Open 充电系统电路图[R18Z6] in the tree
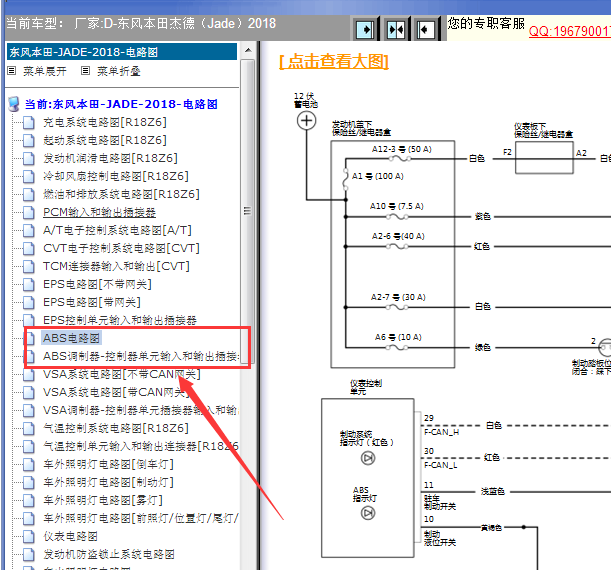 (x=105, y=122)
